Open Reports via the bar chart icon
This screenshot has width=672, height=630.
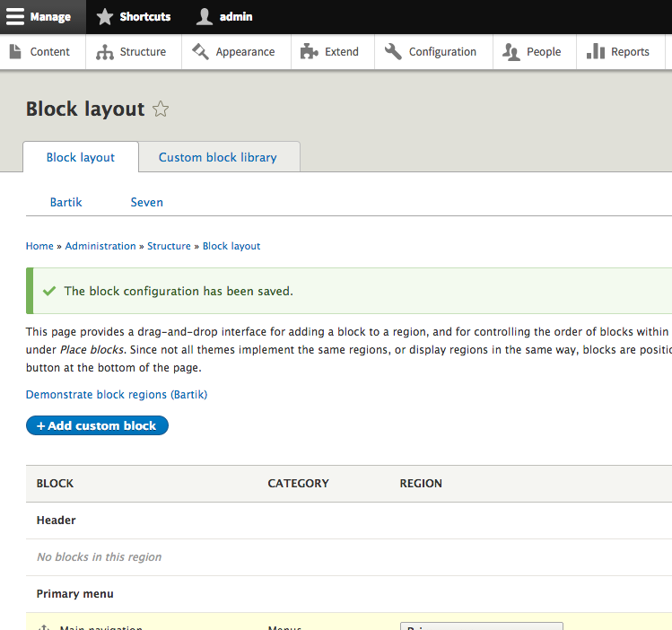(596, 52)
